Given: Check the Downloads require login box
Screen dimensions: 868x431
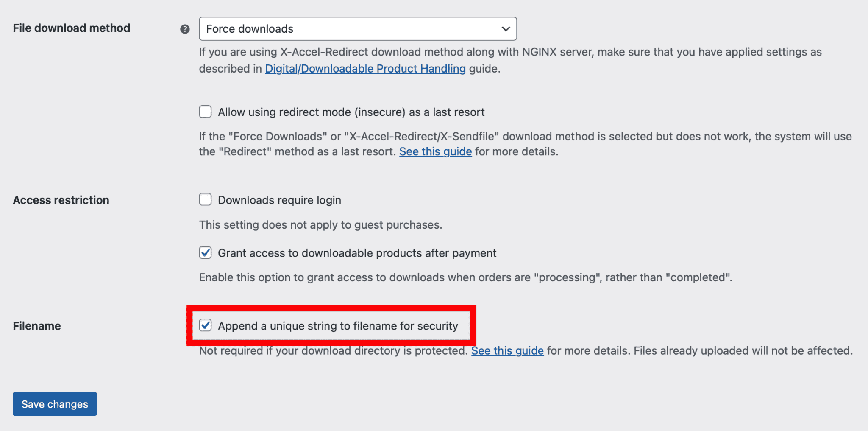Looking at the screenshot, I should 206,199.
